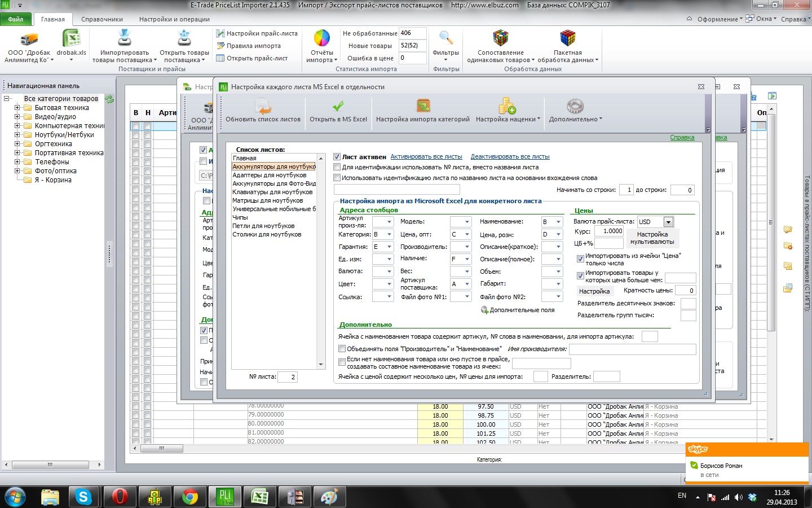Expand Бытовая техника tree node

pos(17,108)
